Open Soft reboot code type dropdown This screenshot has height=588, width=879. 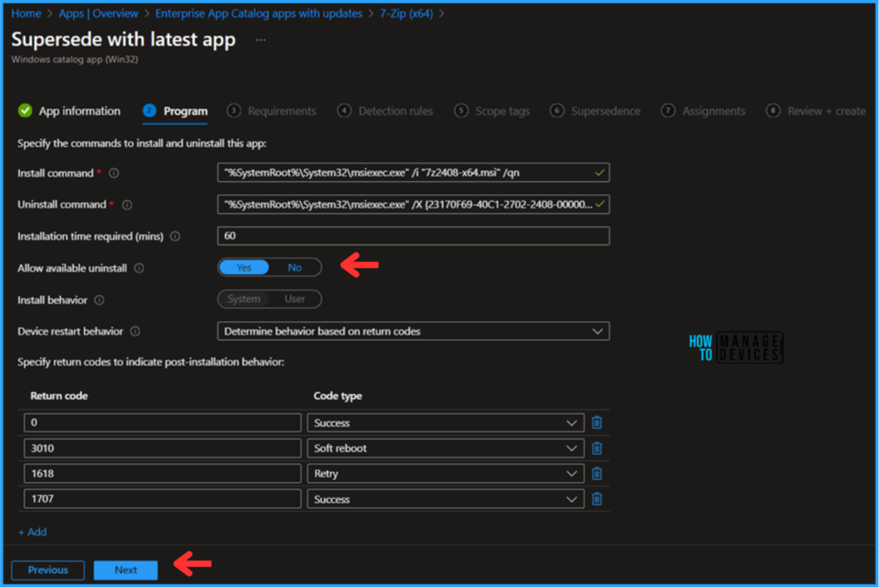point(446,448)
